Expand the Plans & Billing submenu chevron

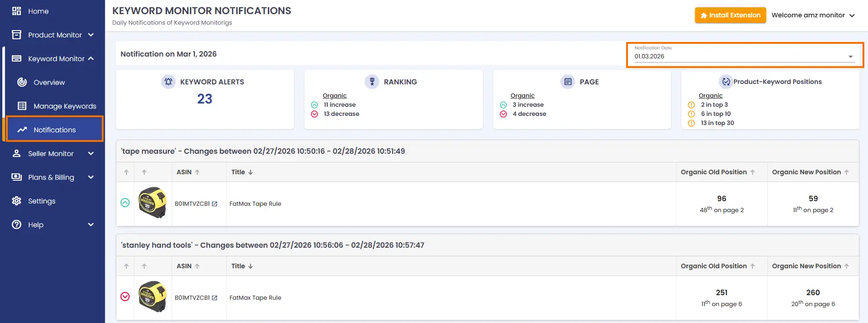pyautogui.click(x=91, y=177)
